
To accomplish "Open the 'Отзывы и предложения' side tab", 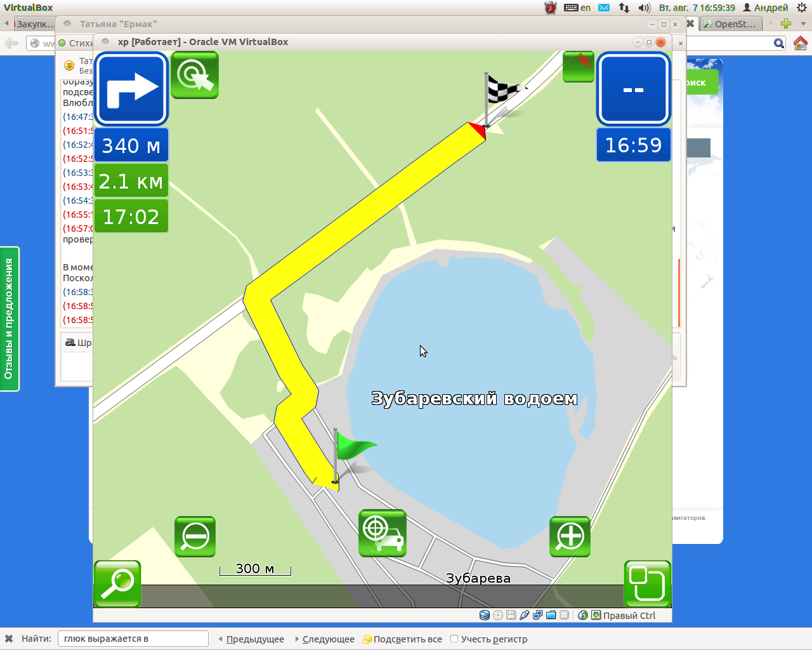I will click(x=10, y=319).
